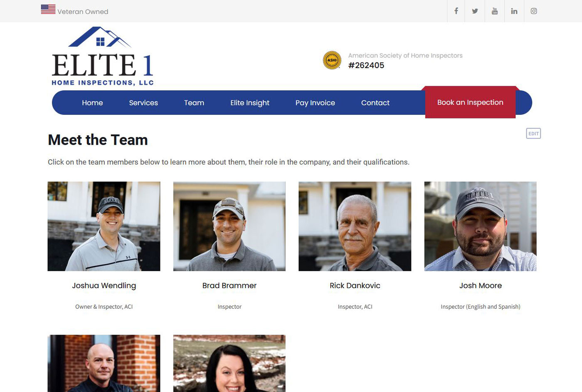Click the Elite 1 Home Inspections logo
Viewport: 582px width, 392px height.
click(103, 56)
